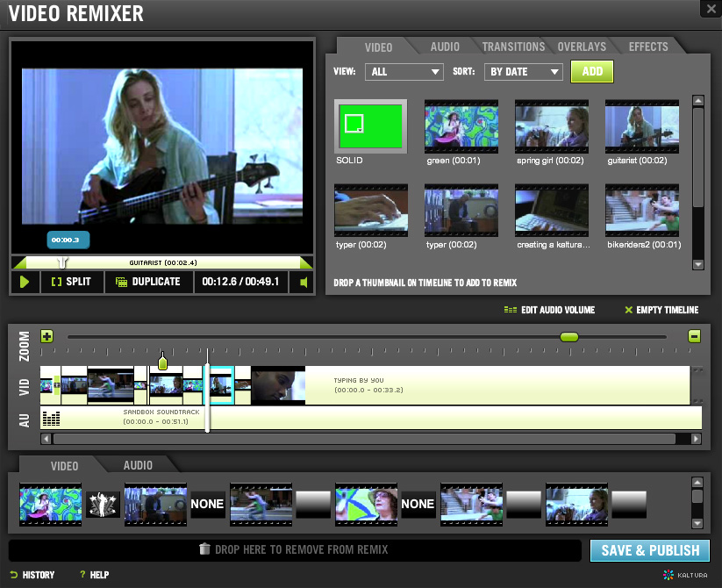Screen dimensions: 722x588
Task: Open the View ALL dropdown
Action: pos(404,72)
